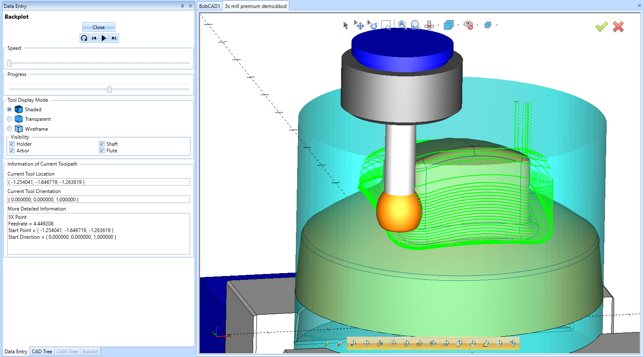
Task: Select the BobCAD1 document tab
Action: [210, 6]
